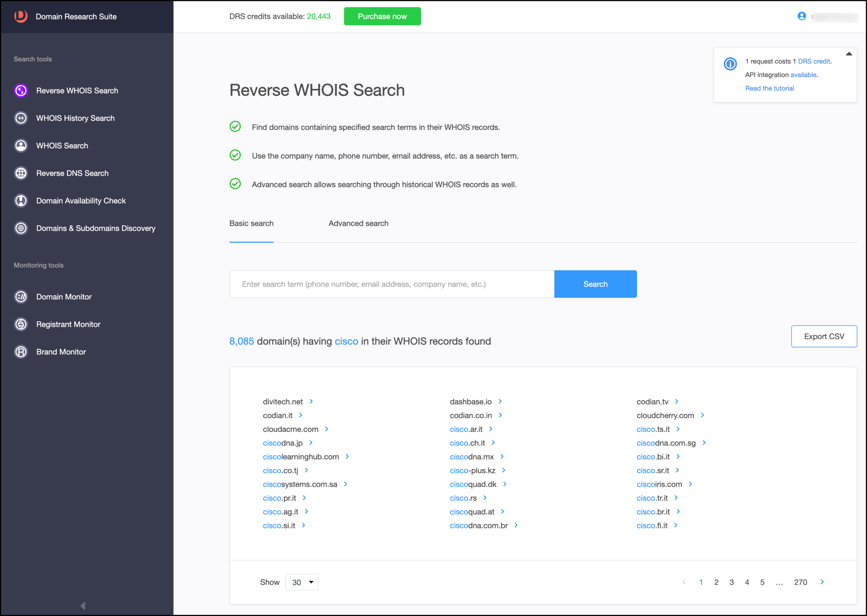Open the Brand Monitor tool

coord(61,352)
